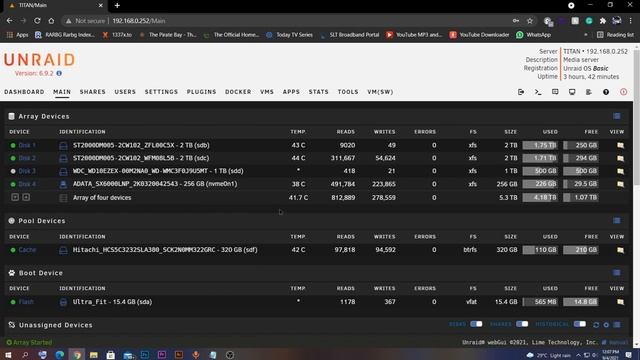Open the Flash device link
The width and height of the screenshot is (640, 360).
(26, 302)
